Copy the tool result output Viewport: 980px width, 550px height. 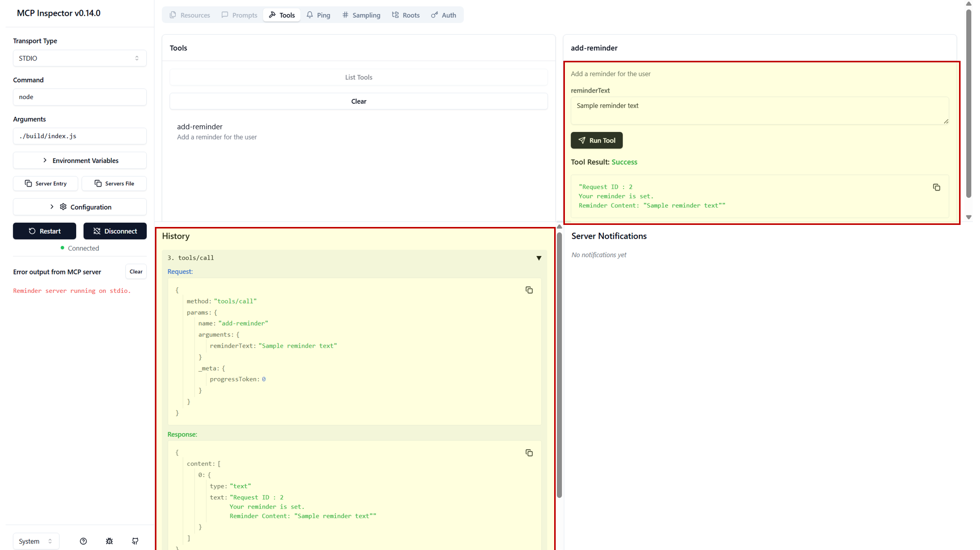click(937, 188)
